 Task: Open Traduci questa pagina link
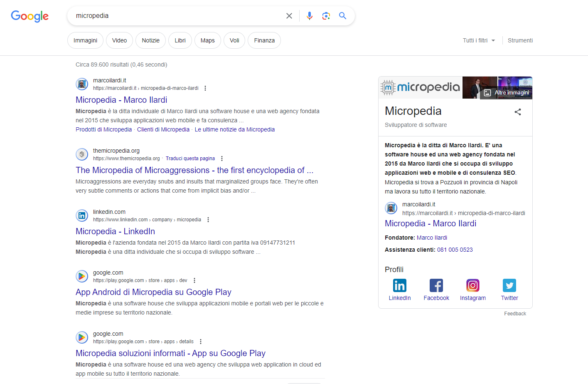point(190,158)
